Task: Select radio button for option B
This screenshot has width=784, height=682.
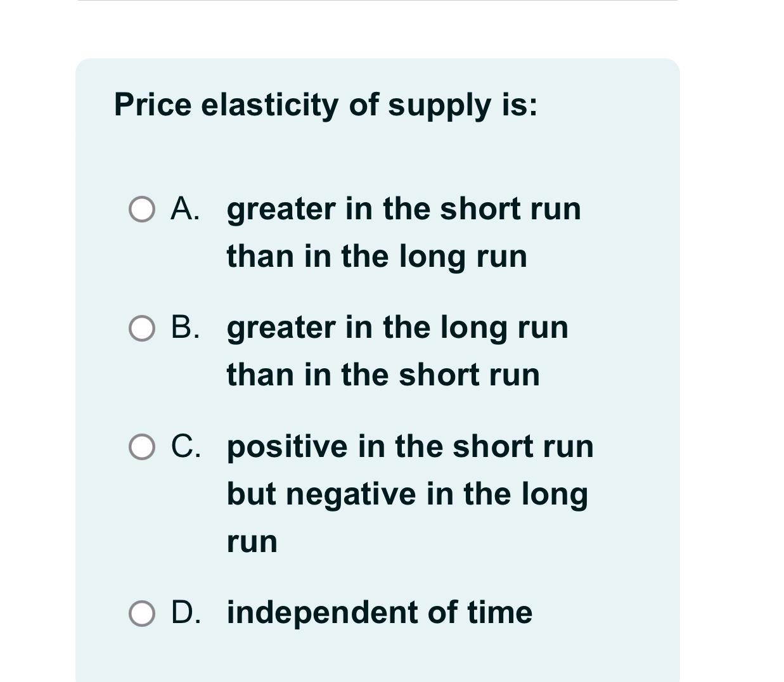Action: click(x=141, y=328)
